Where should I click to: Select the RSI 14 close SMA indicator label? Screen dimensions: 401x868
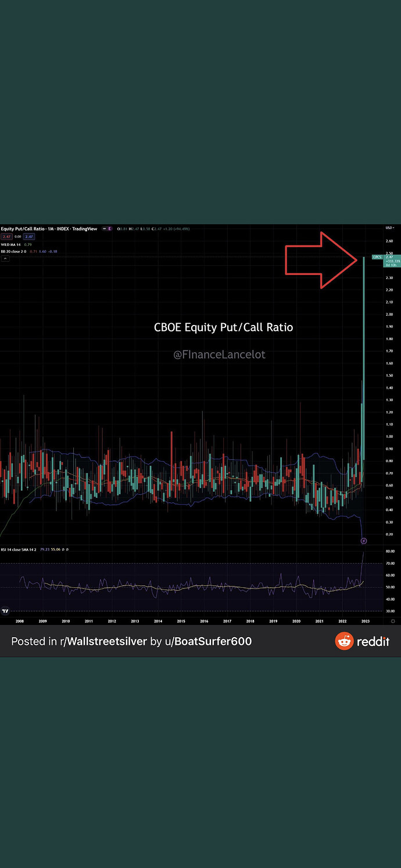click(19, 549)
